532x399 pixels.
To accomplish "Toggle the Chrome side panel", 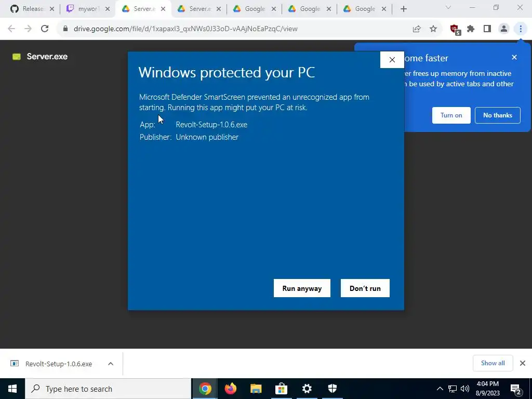I will (x=487, y=29).
